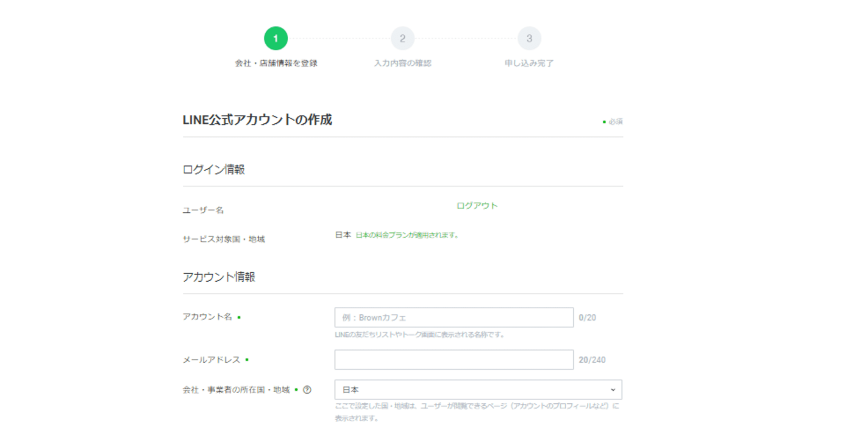Screen dimensions: 868x427
Task: Click the green required dot next to アカウント名
Action: (239, 318)
